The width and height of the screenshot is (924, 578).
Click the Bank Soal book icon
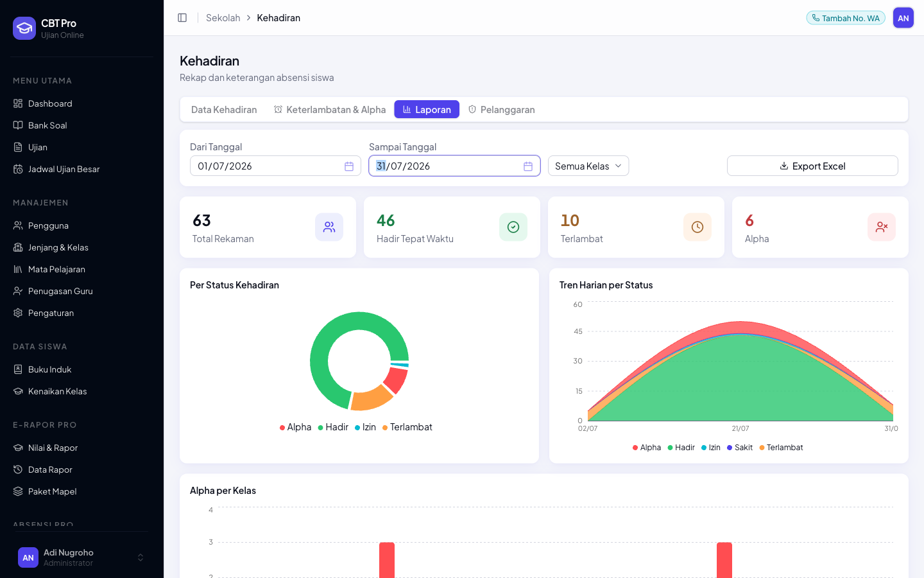pos(18,125)
